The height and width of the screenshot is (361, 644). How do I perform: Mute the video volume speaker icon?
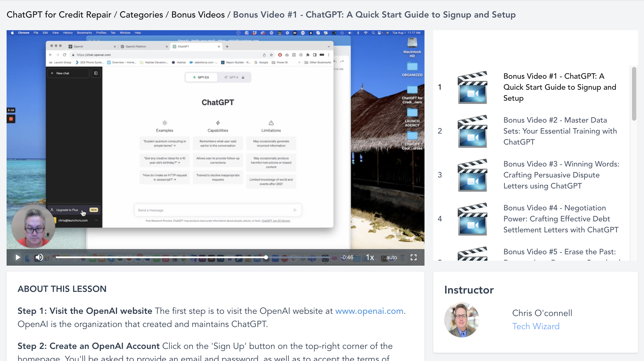tap(39, 257)
